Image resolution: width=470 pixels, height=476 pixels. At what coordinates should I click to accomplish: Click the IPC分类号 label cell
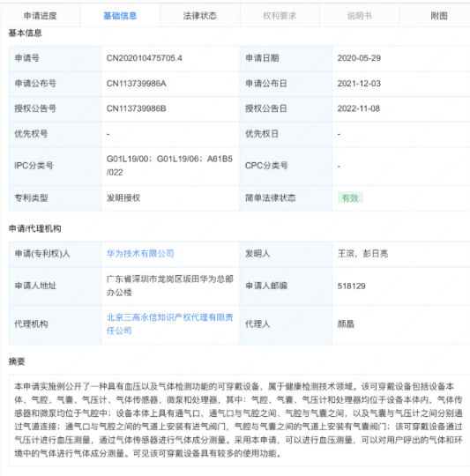[x=55, y=166]
